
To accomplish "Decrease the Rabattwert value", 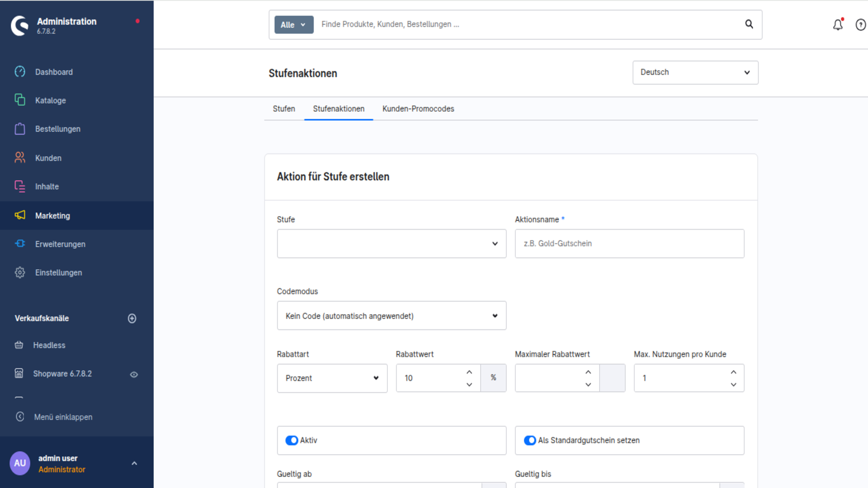I will (469, 385).
